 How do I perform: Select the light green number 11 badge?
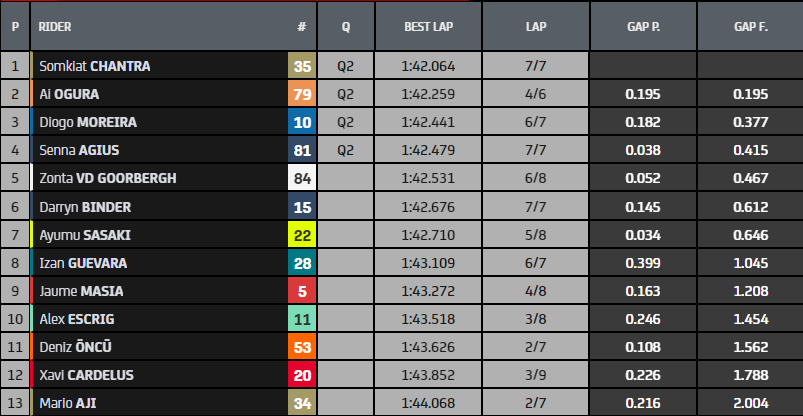point(302,319)
